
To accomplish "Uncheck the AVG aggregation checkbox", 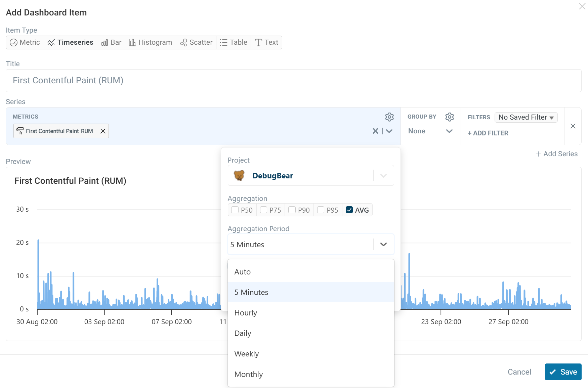I will click(349, 210).
